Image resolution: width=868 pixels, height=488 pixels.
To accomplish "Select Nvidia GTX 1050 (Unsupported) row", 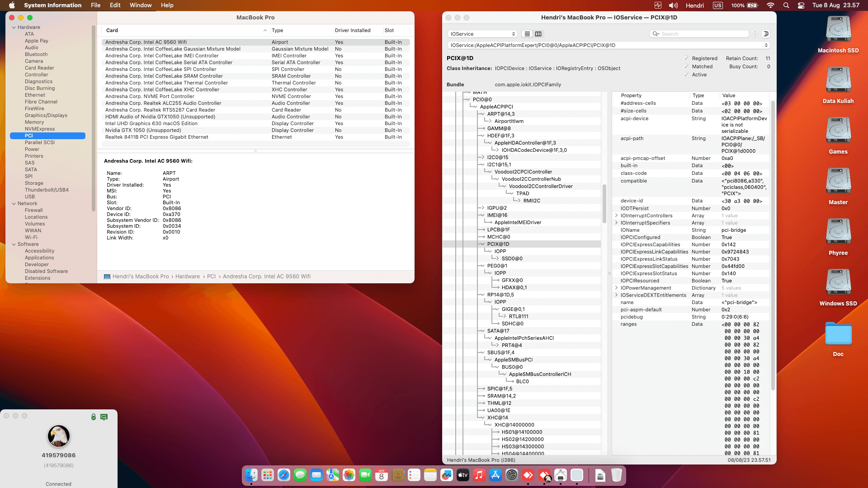I will coord(256,130).
